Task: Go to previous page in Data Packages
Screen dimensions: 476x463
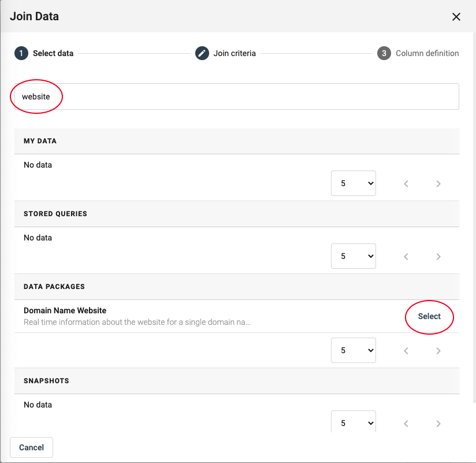Action: point(406,351)
